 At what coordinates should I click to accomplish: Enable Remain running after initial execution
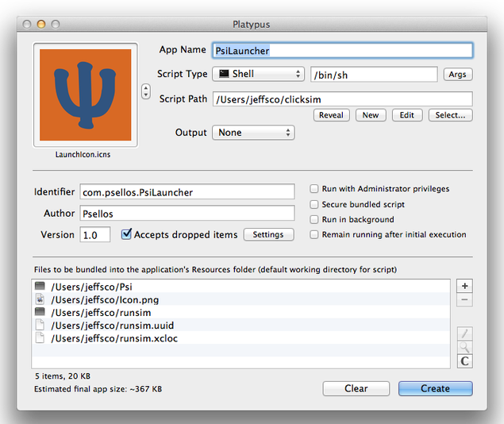point(315,234)
